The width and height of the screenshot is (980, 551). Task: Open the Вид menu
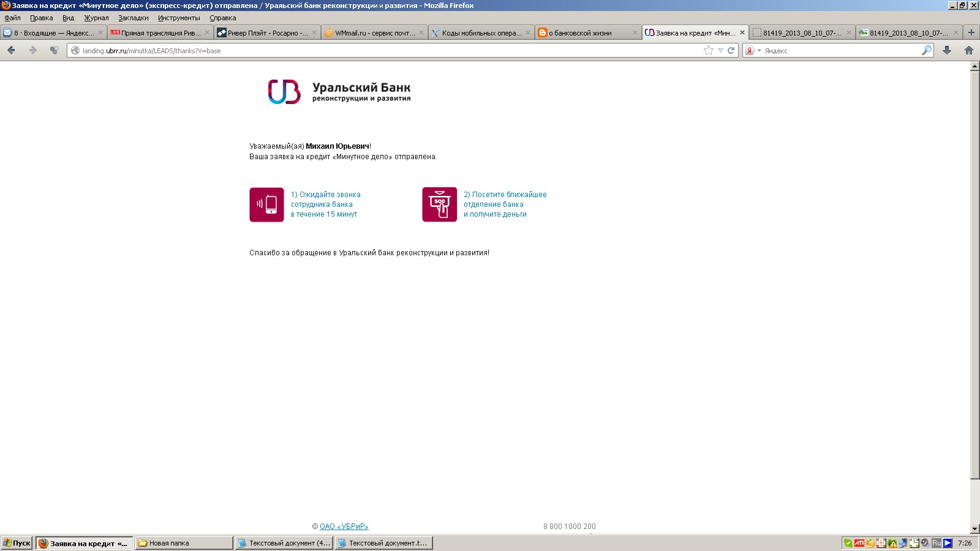68,18
